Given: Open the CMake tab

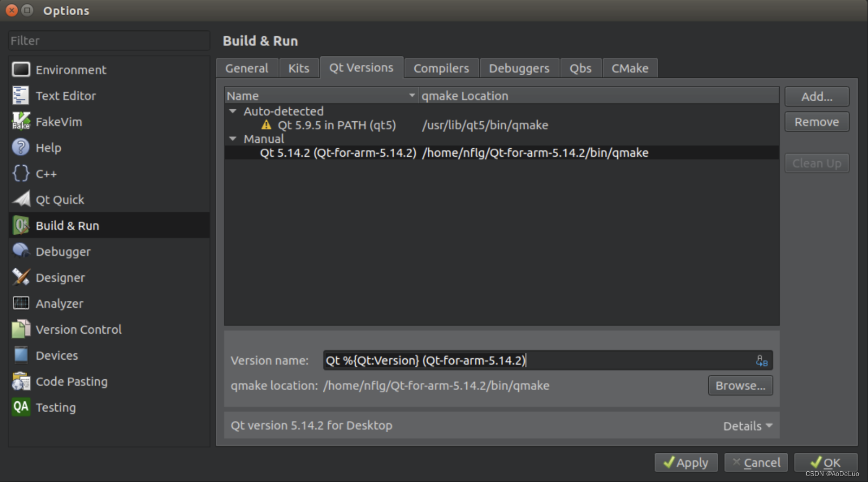Looking at the screenshot, I should (x=630, y=68).
